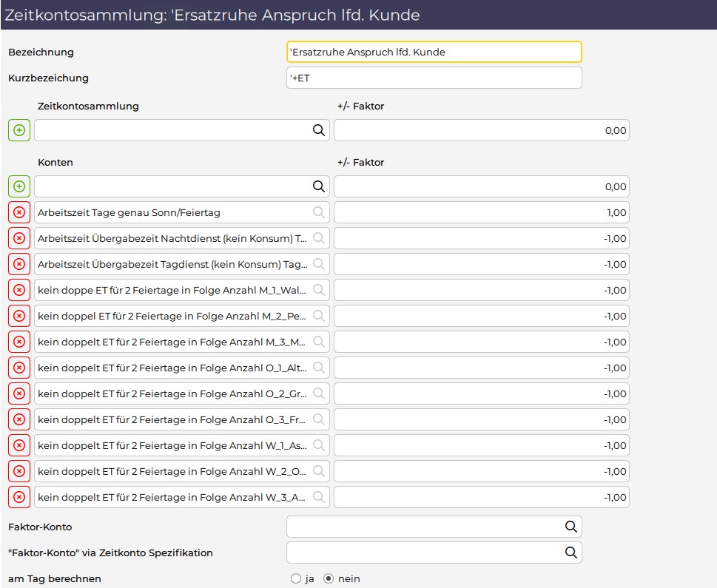The image size is (717, 588).
Task: Select the 'kein doppelt ET … M_3_M…' account text
Action: (172, 342)
